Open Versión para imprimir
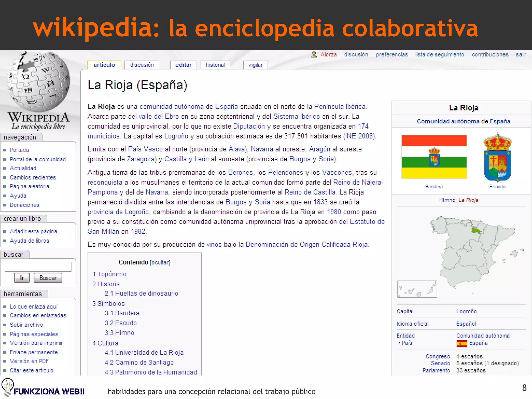Screen dimensions: 532x399 (x=36, y=343)
